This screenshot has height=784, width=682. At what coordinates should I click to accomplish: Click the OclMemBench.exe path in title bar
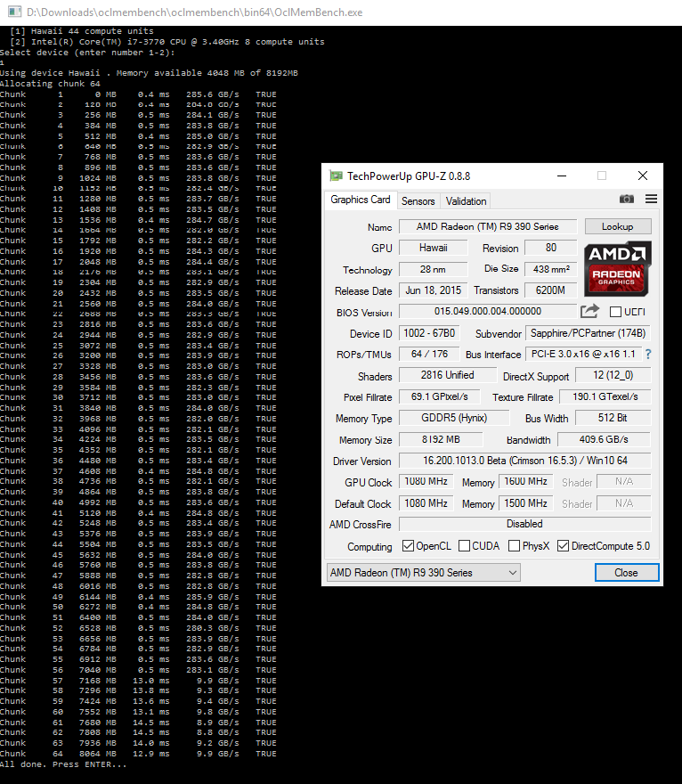point(195,12)
